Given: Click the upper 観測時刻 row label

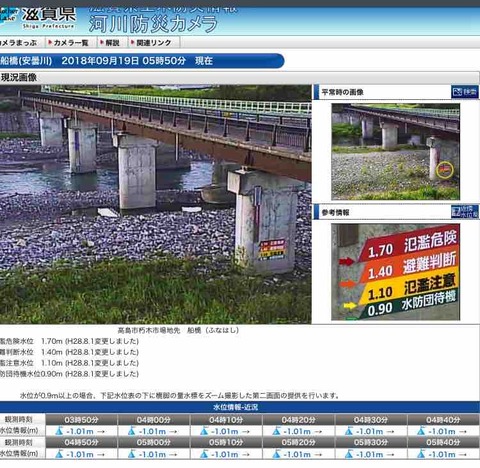Looking at the screenshot, I should pyautogui.click(x=19, y=419).
